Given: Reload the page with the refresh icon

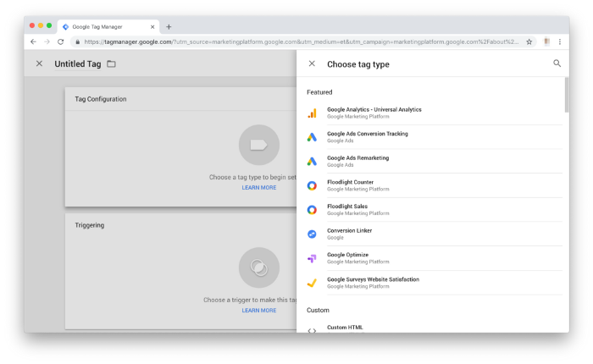Looking at the screenshot, I should coord(60,41).
